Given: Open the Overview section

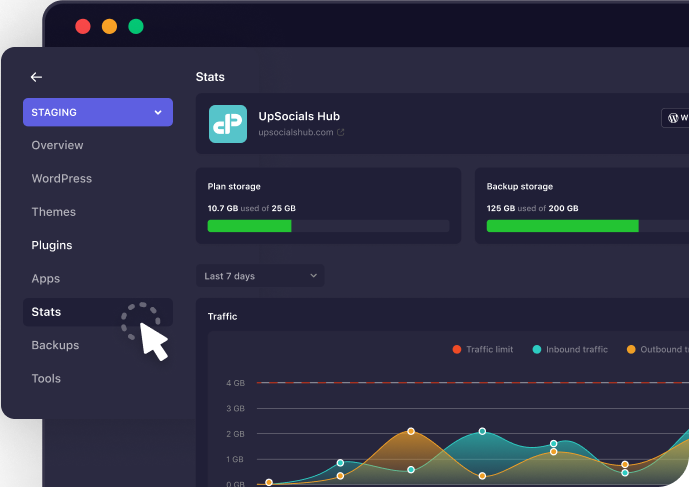Looking at the screenshot, I should tap(57, 145).
